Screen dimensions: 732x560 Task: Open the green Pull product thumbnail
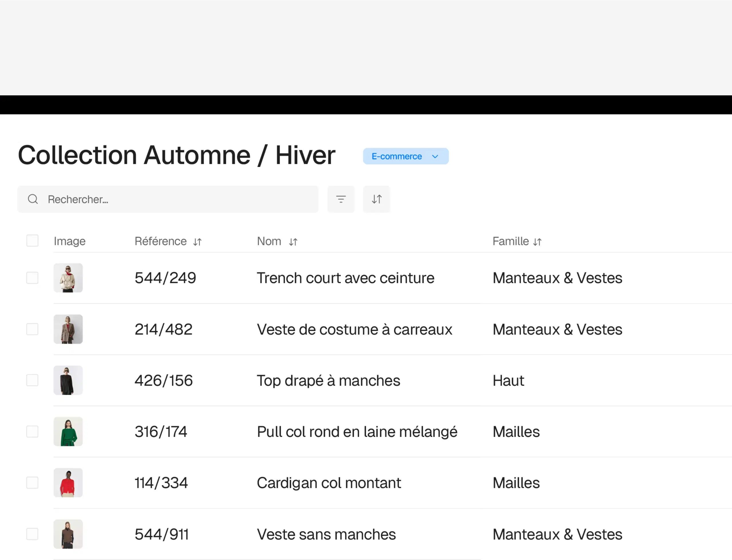point(68,432)
